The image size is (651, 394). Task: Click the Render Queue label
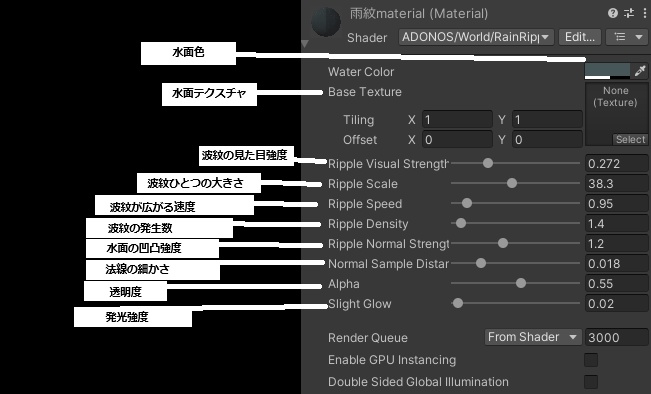coord(367,338)
